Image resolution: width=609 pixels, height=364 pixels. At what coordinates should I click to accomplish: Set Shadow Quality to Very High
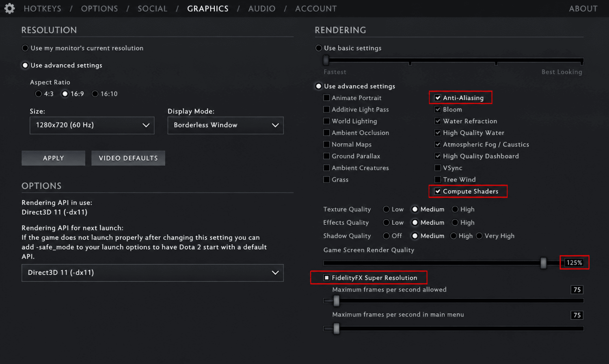point(479,236)
